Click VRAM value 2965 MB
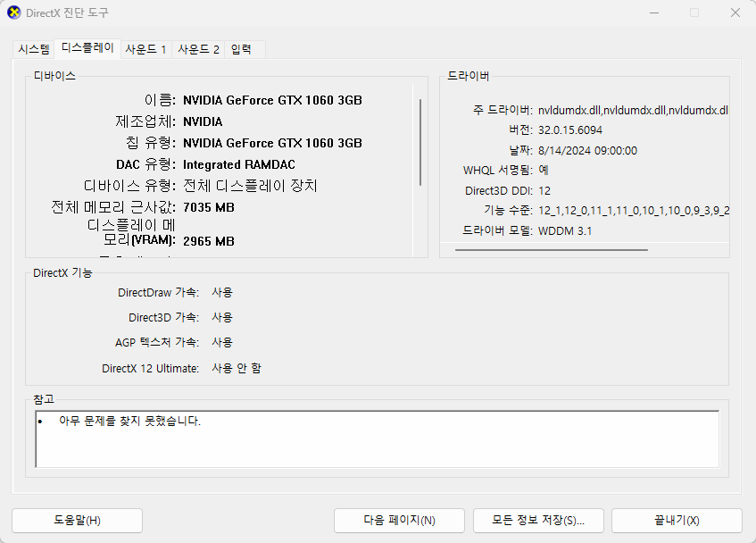Image resolution: width=756 pixels, height=543 pixels. (208, 241)
